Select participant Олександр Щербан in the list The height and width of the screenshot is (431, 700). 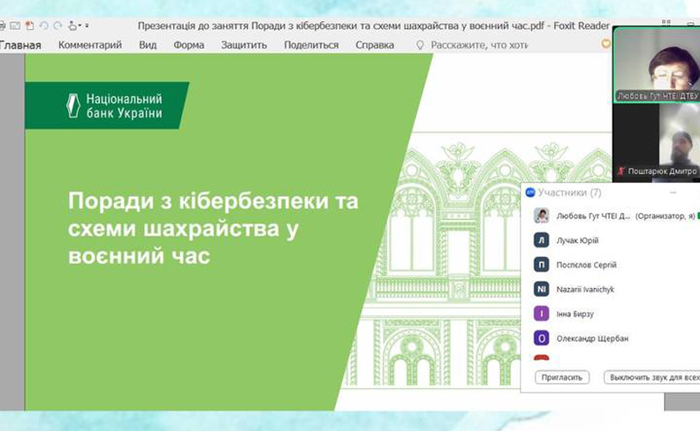pos(580,337)
